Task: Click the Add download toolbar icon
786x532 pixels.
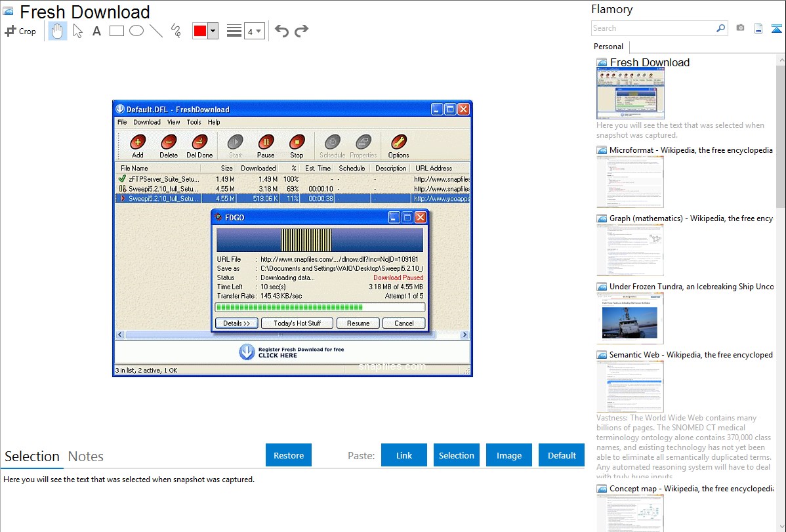Action: tap(137, 146)
